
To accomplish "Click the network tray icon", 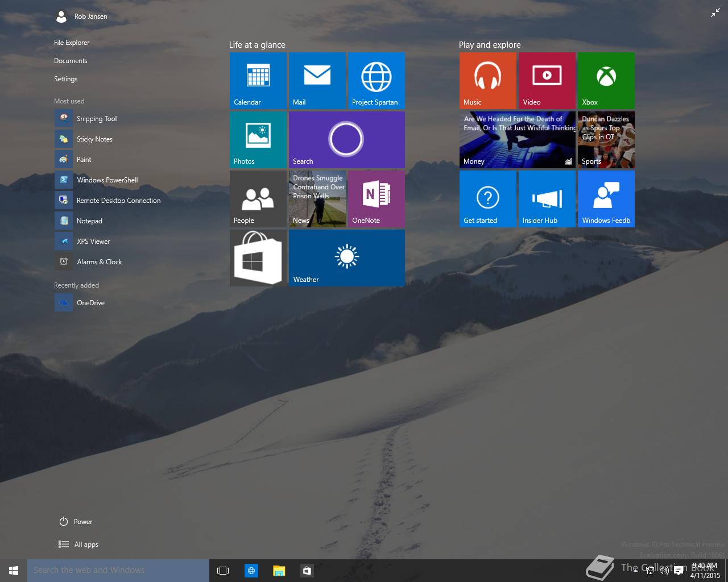I will (x=650, y=571).
